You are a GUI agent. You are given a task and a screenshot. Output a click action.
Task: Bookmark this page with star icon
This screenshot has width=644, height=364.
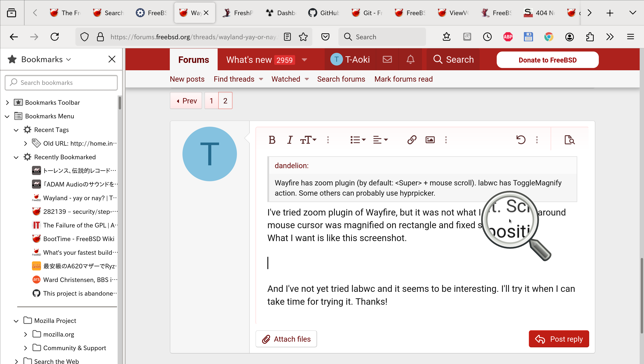303,37
